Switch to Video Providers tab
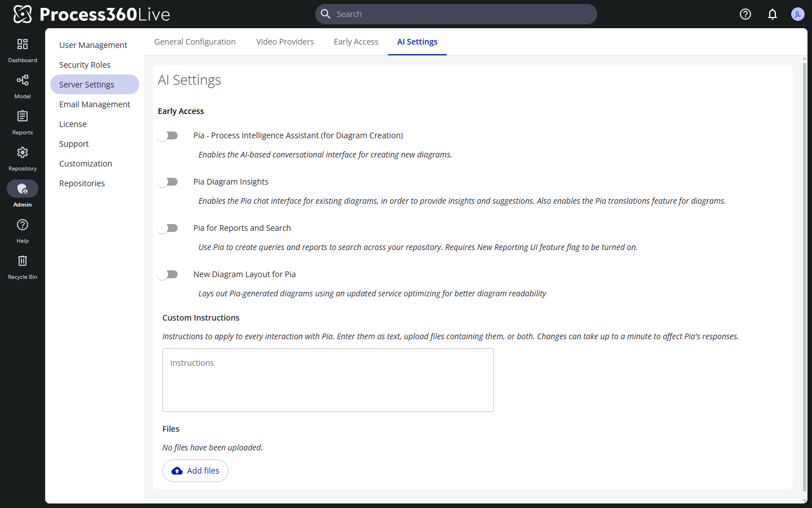This screenshot has height=508, width=812. [285, 42]
